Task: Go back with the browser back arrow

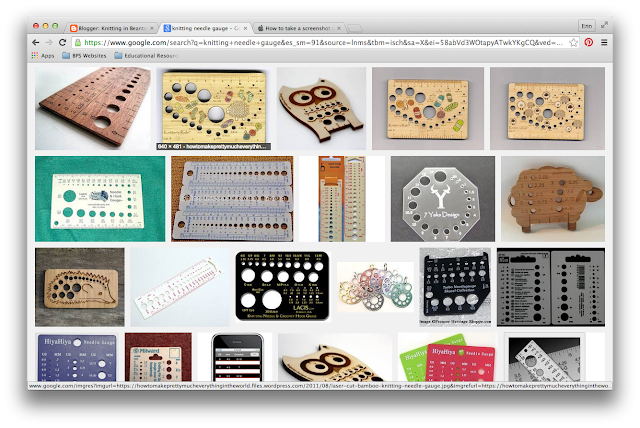Action: 36,42
